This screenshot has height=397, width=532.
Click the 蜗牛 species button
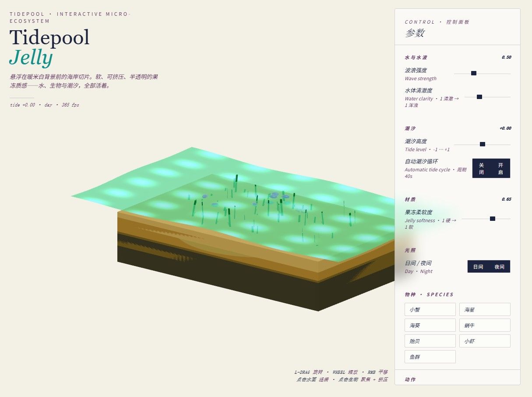[x=485, y=325]
